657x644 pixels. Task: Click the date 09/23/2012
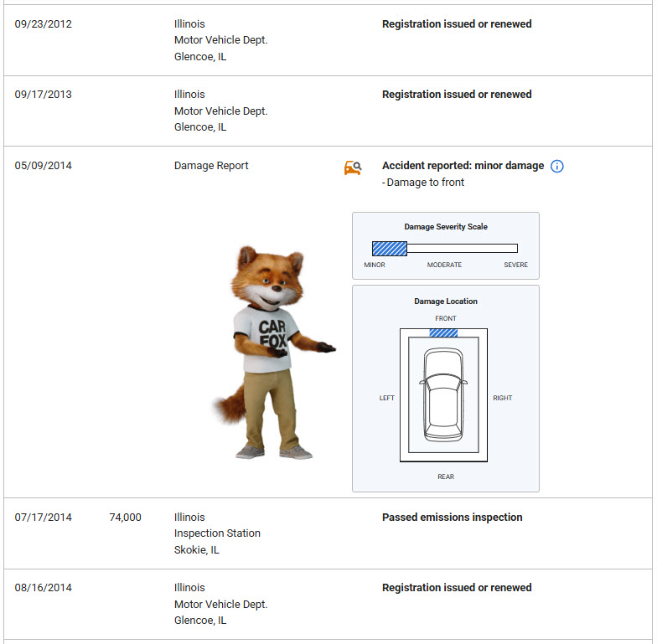pyautogui.click(x=44, y=24)
